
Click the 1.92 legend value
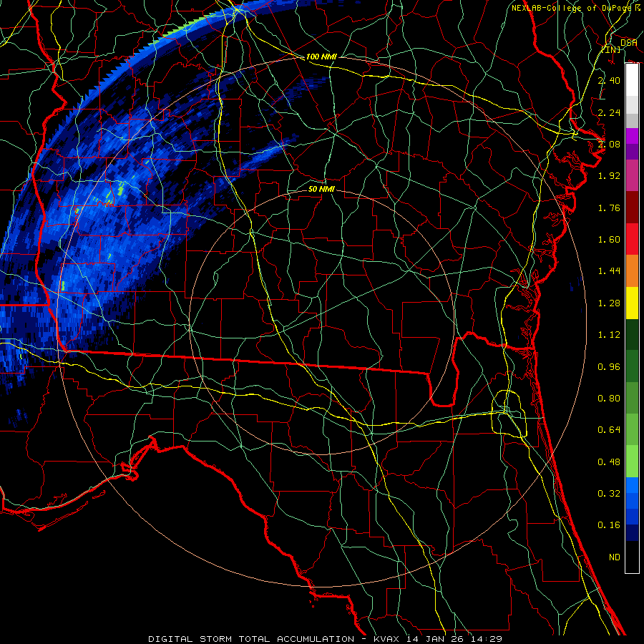[609, 176]
